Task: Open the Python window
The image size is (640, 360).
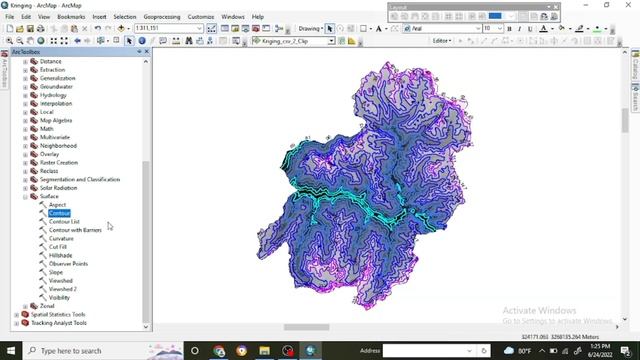Action: tap(266, 29)
